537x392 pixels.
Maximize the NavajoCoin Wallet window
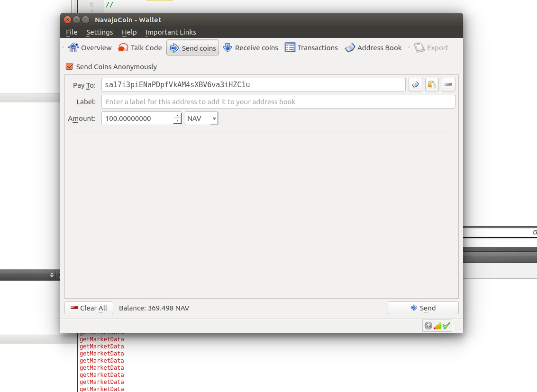86,19
